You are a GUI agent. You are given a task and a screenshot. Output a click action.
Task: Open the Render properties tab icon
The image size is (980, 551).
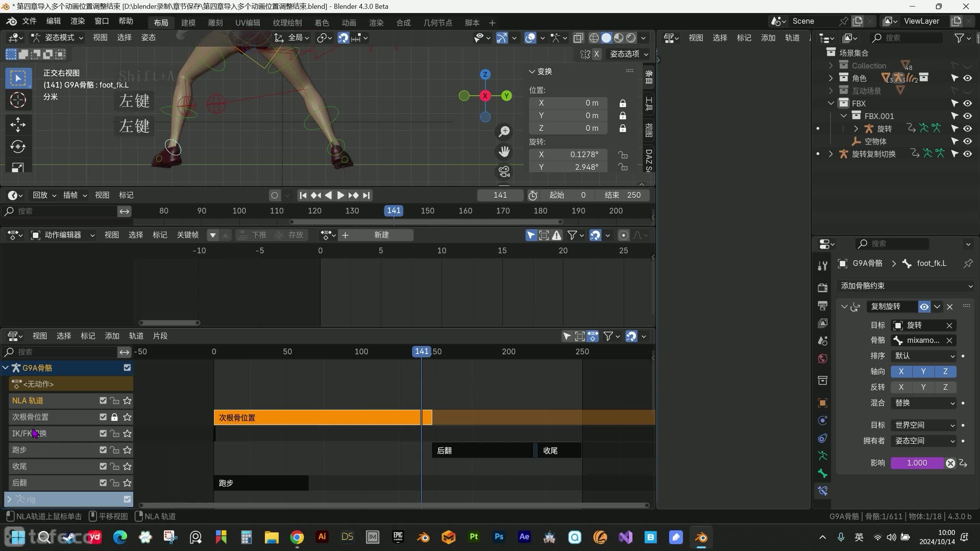pos(823,287)
